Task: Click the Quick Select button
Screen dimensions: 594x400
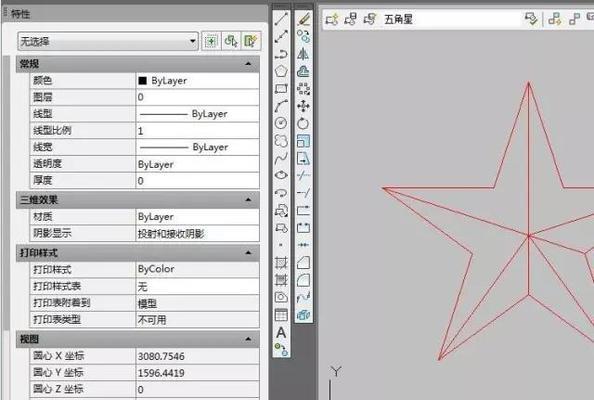Action: click(x=251, y=41)
